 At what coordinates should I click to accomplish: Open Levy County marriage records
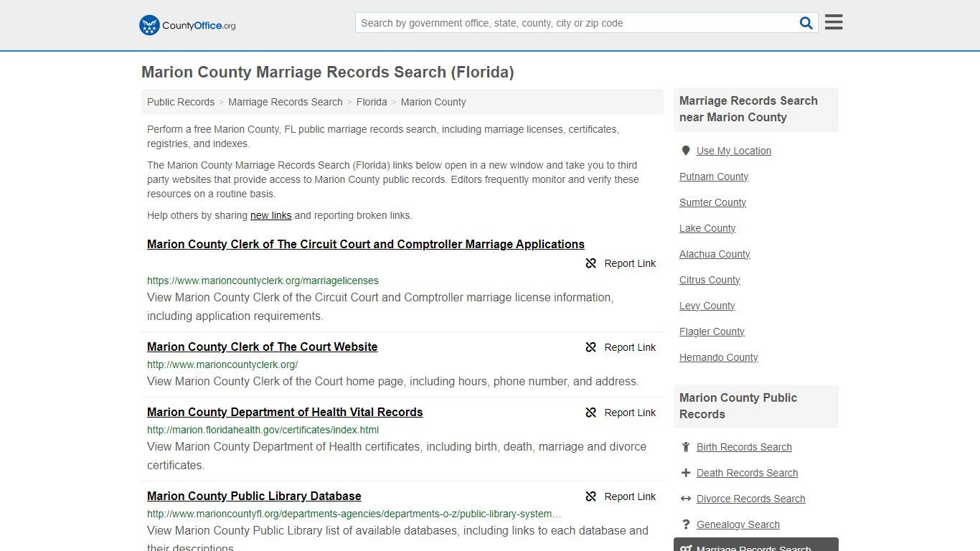click(x=707, y=306)
